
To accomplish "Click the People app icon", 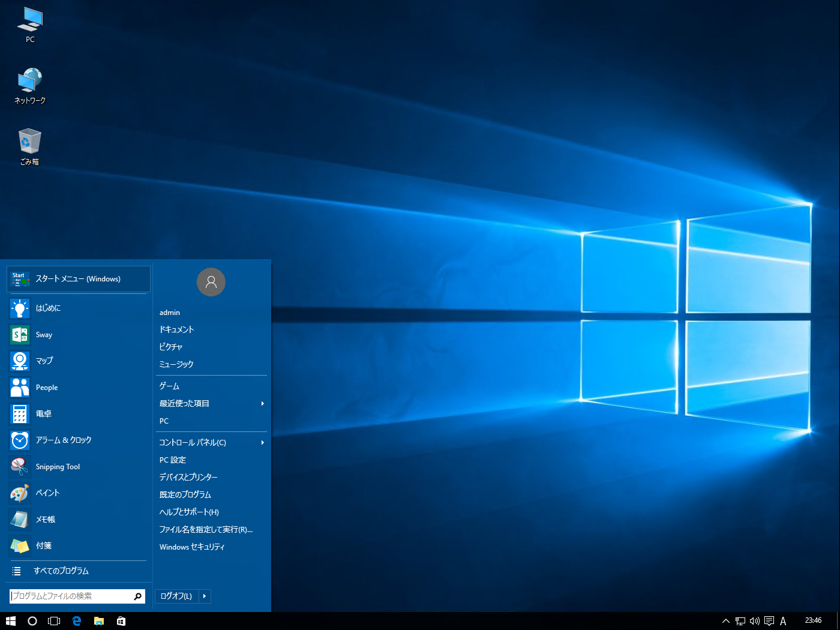I will click(x=20, y=388).
